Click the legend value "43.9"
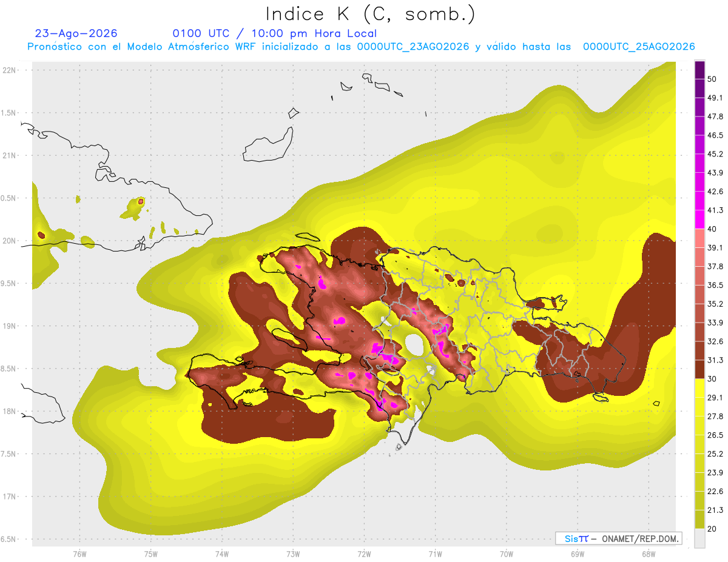 click(715, 173)
